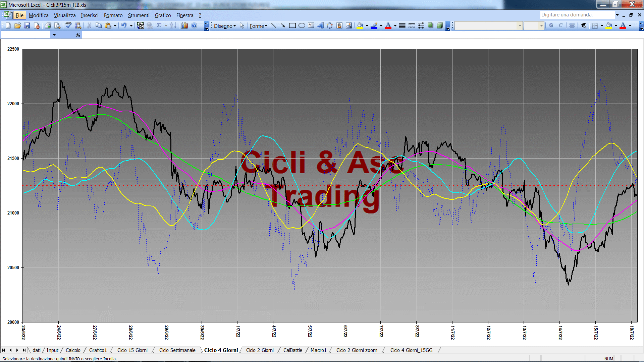Switch to the dati sheet

[x=36, y=350]
